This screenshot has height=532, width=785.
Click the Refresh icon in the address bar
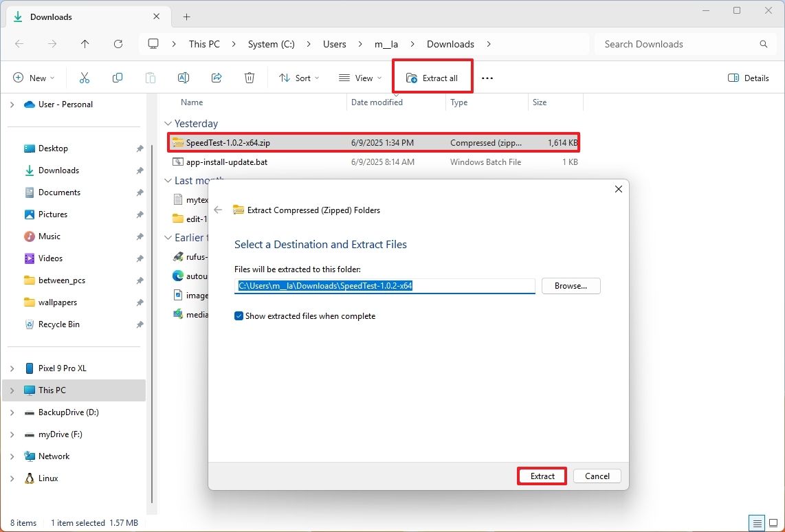(x=118, y=43)
